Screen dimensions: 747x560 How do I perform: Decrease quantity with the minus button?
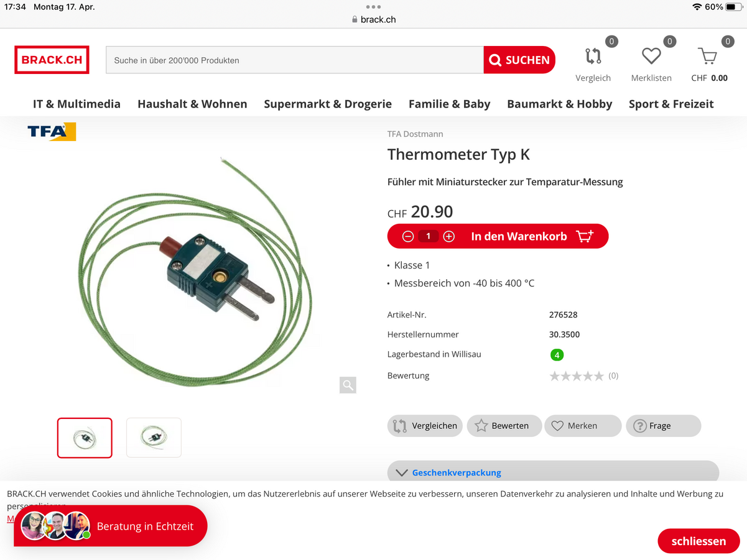coord(408,236)
